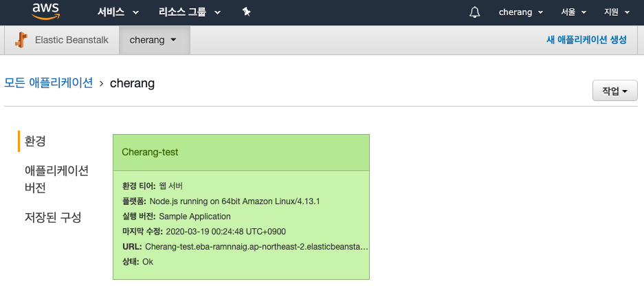Click the AWS logo
Screen dimensions: 644x286
click(x=45, y=12)
